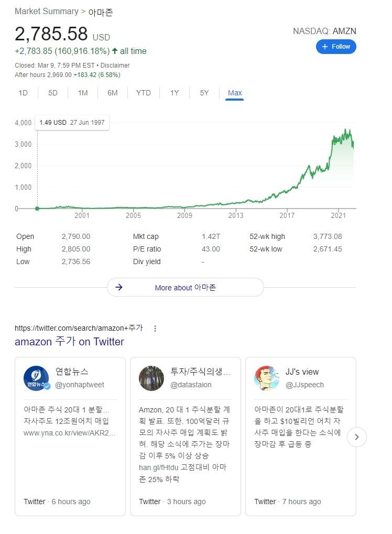Click JJ's view tweet text about 주식분할
This screenshot has width=392, height=534.
click(299, 427)
